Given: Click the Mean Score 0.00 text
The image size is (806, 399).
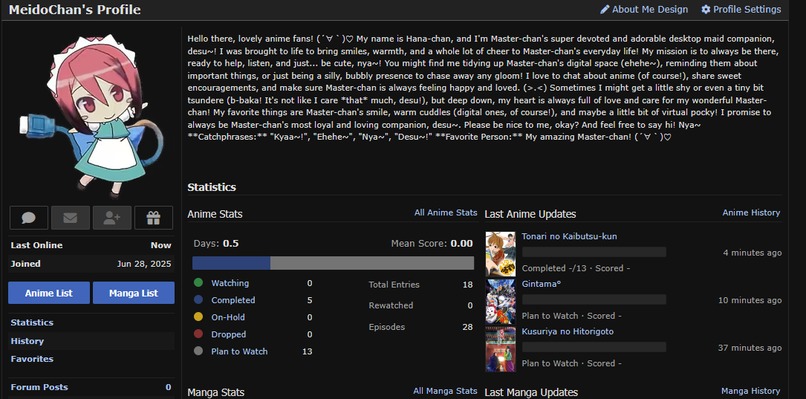Looking at the screenshot, I should (x=432, y=244).
